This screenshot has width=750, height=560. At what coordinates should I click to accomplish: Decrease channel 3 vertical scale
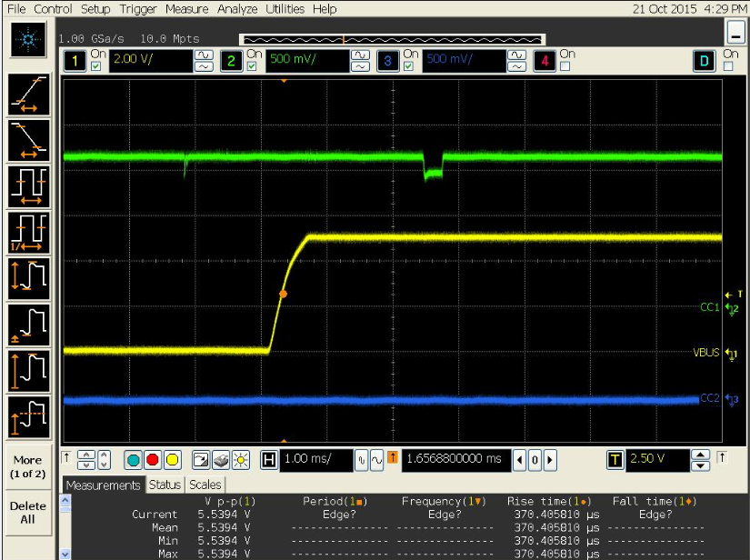(x=516, y=67)
